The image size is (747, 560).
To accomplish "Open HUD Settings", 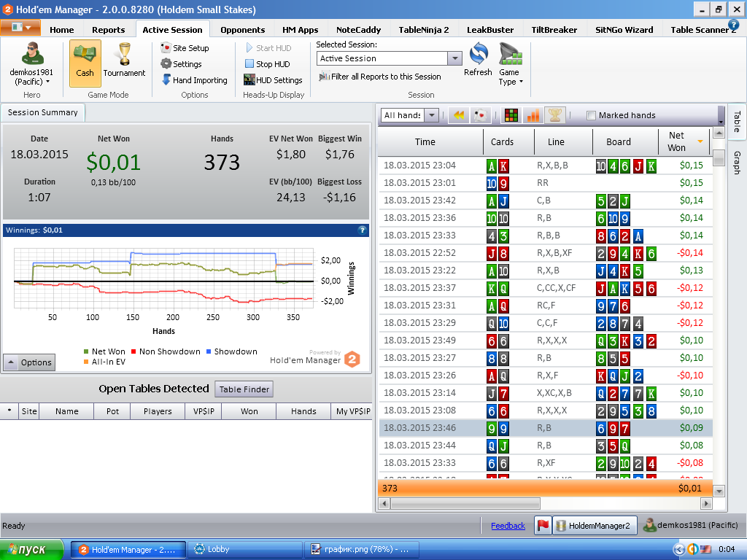I will pos(273,80).
